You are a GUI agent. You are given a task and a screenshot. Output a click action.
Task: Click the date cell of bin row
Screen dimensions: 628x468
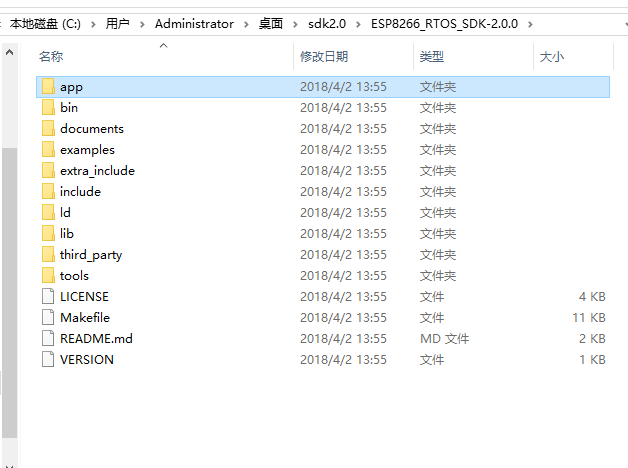coord(343,108)
